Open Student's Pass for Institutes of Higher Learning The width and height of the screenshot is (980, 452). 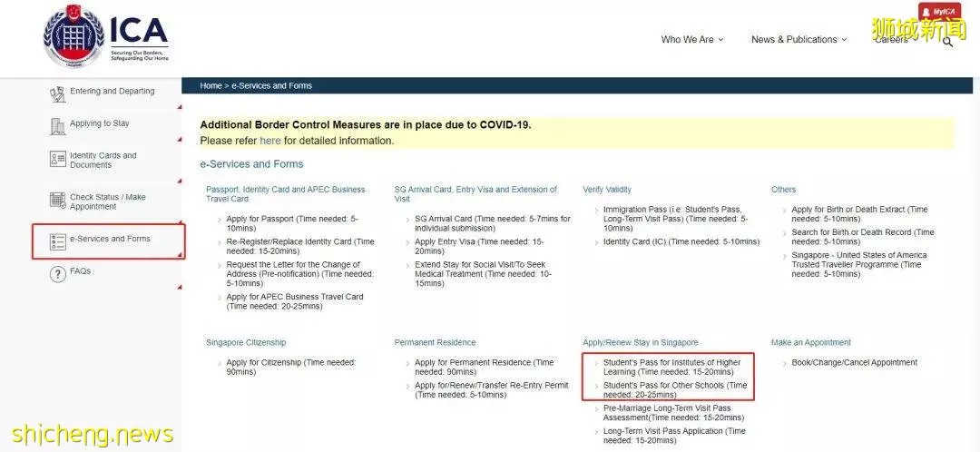(671, 367)
